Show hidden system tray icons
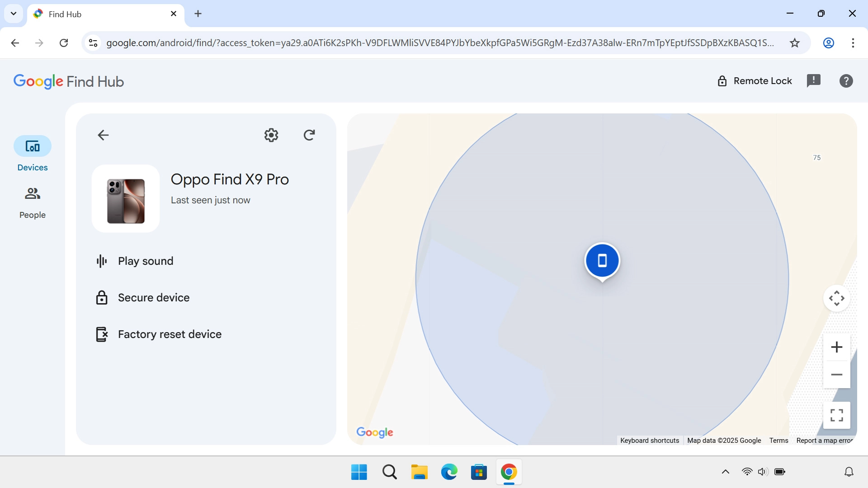Viewport: 868px width, 488px height. click(725, 472)
